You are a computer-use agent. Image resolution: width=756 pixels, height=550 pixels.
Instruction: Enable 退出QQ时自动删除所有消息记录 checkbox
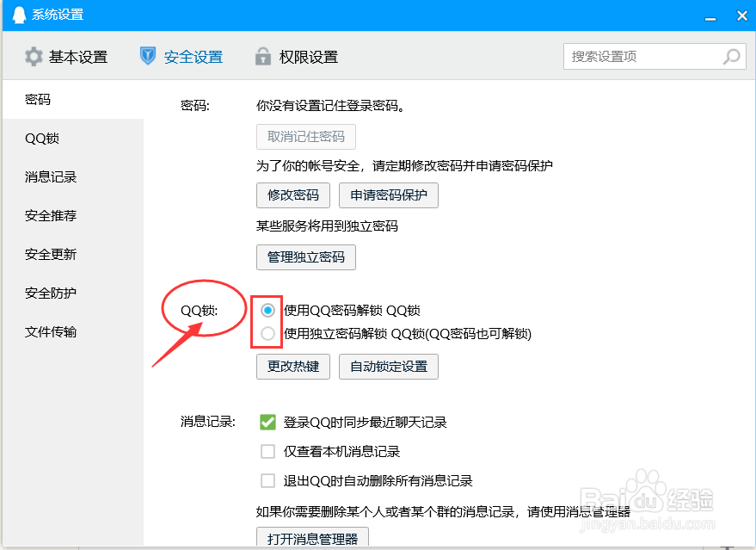pos(267,481)
